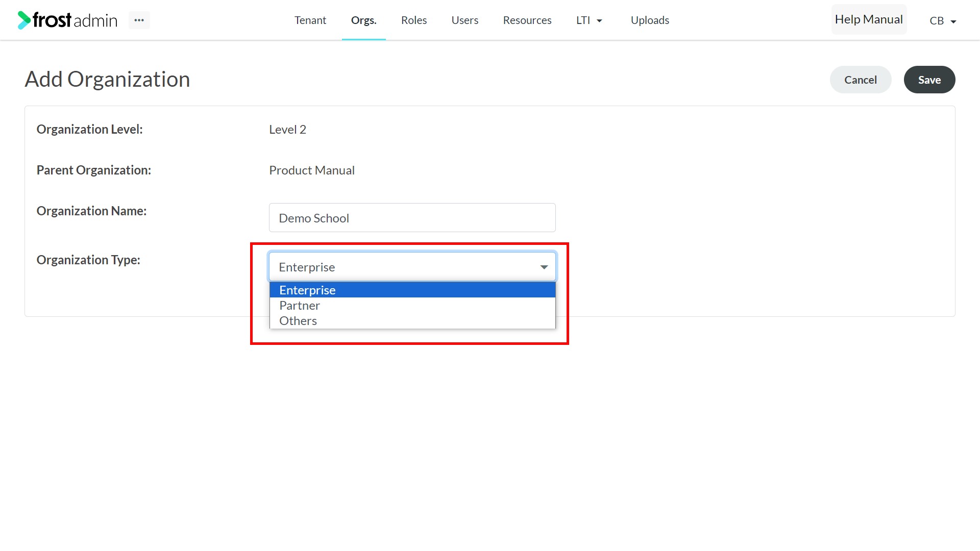Cancel adding the organization
Screen dimensions: 980x551
tap(860, 80)
